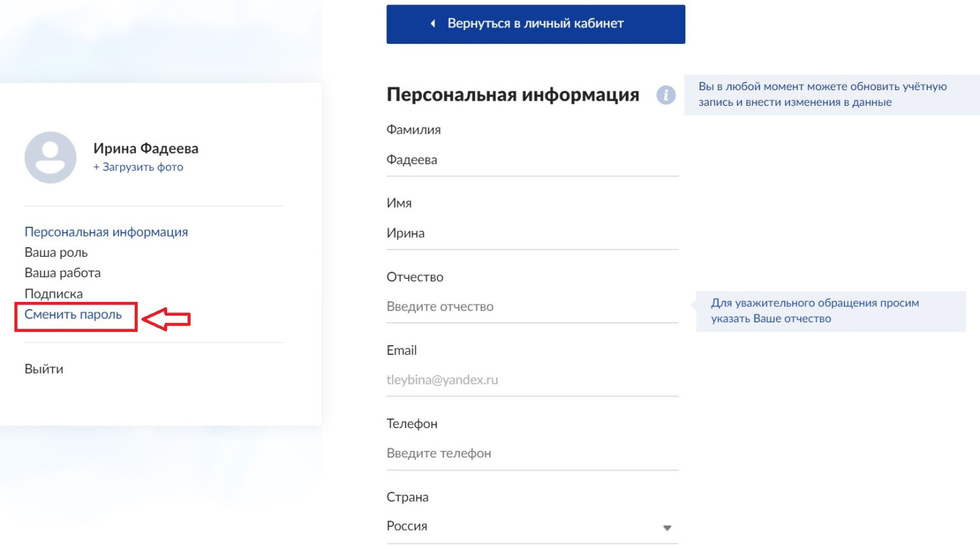Click the Email field label
The height and width of the screenshot is (549, 980).
pos(402,350)
